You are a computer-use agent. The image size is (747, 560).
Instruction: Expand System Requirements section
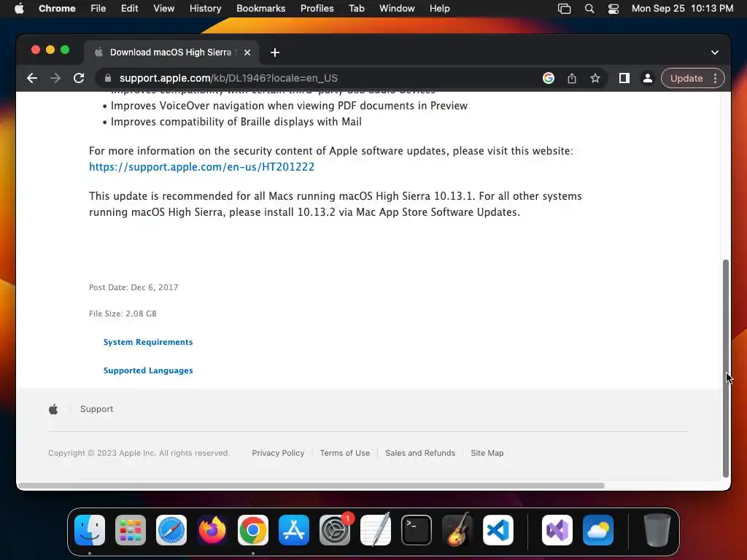point(148,342)
